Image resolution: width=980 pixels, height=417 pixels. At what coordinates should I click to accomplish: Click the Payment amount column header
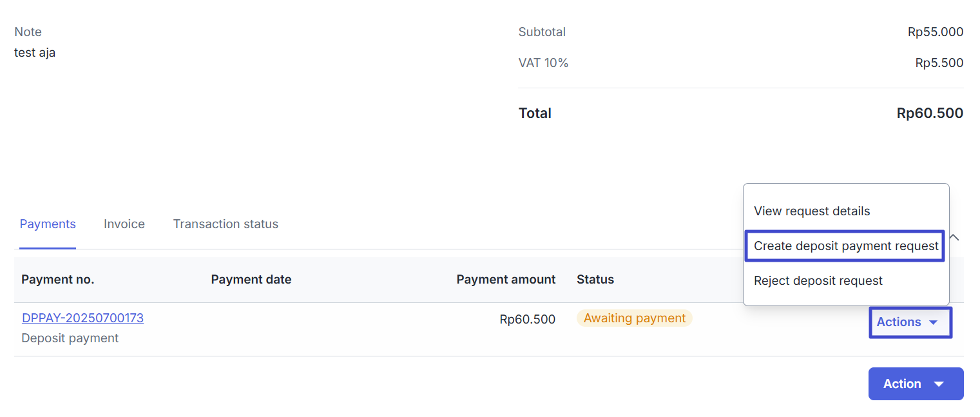pyautogui.click(x=506, y=280)
